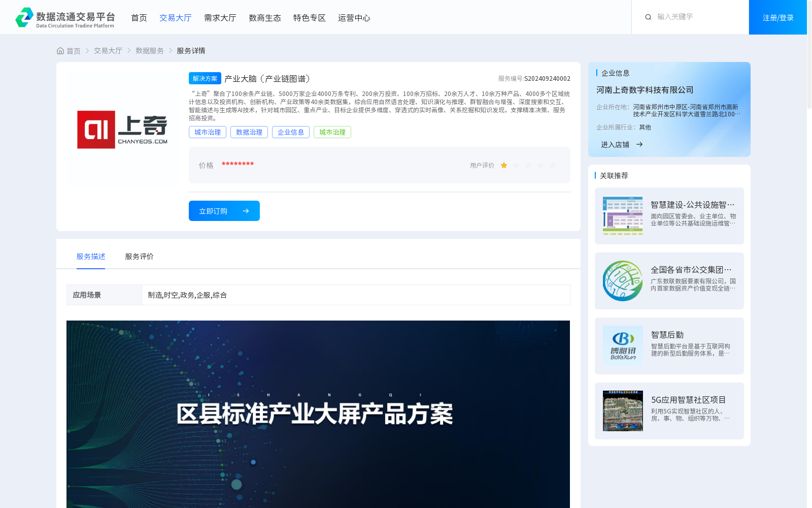Click arrow icon next to 进入店铺

[x=639, y=144]
